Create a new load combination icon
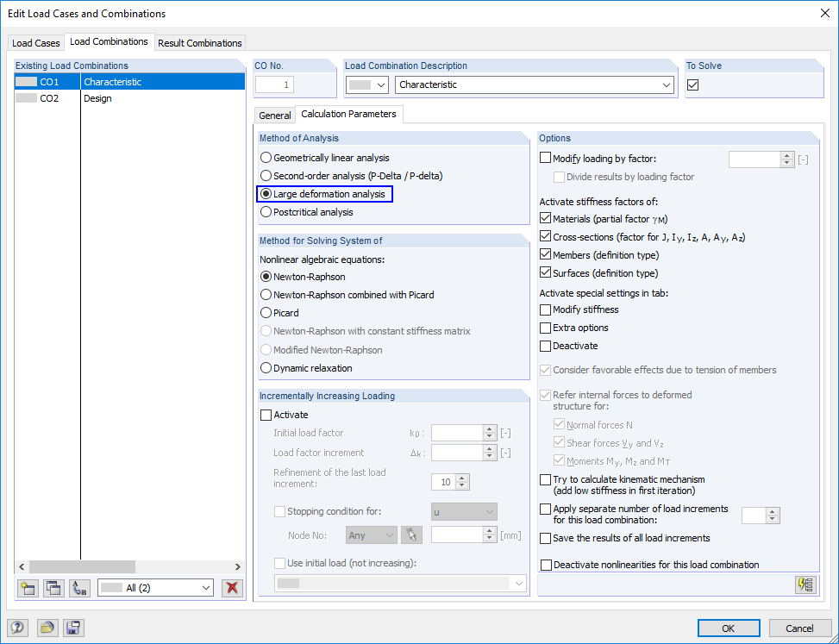839x644 pixels. click(27, 588)
